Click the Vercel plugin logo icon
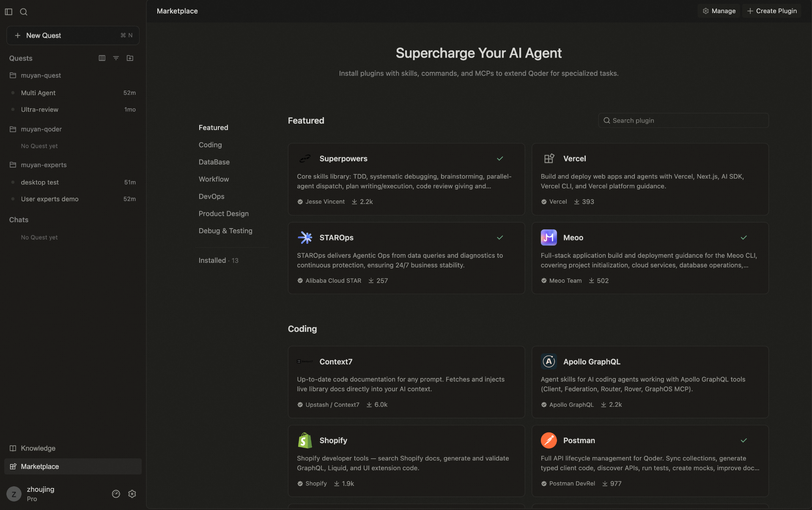The width and height of the screenshot is (812, 510). click(x=549, y=159)
